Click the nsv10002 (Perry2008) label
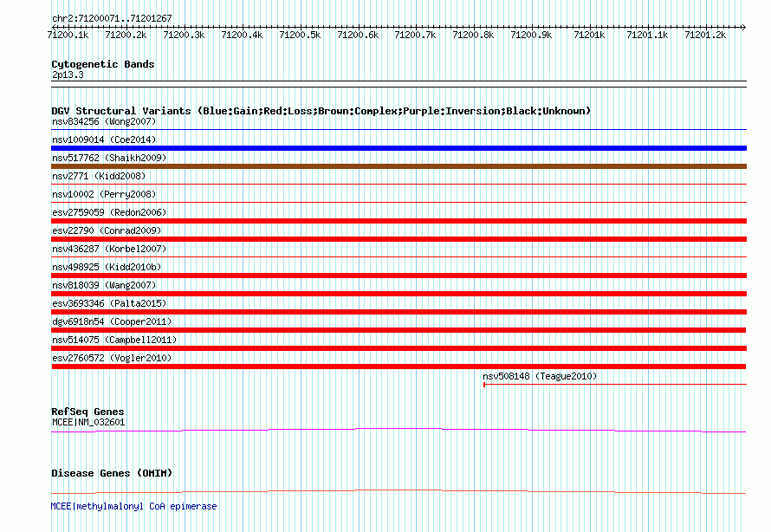 [104, 195]
